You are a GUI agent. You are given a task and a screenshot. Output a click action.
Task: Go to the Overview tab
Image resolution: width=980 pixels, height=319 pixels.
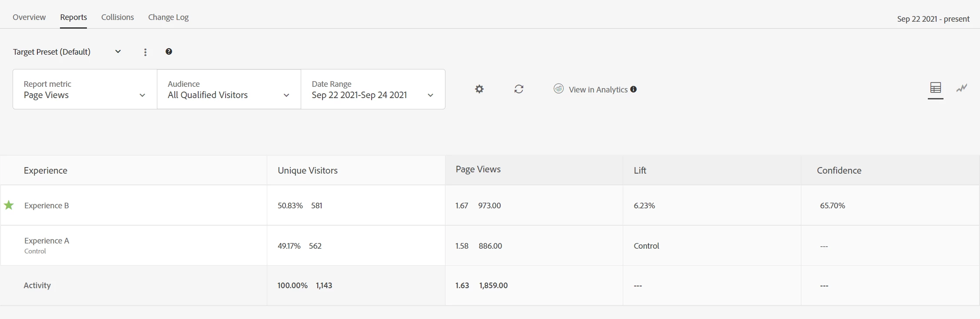pos(29,17)
